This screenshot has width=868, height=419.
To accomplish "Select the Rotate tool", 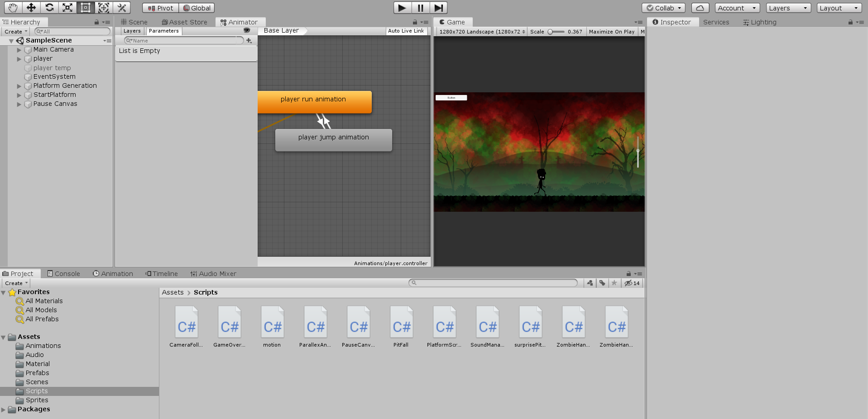I will tap(49, 8).
